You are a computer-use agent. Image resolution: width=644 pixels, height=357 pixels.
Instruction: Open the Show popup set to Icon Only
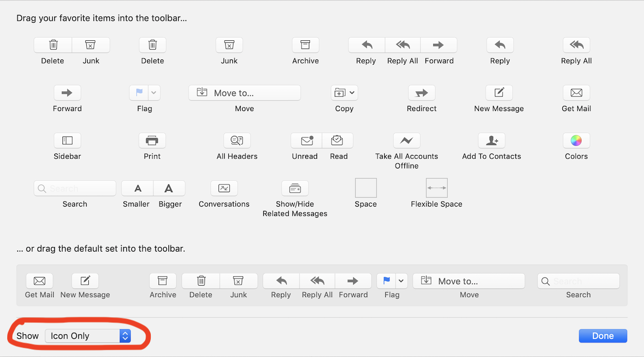click(88, 335)
